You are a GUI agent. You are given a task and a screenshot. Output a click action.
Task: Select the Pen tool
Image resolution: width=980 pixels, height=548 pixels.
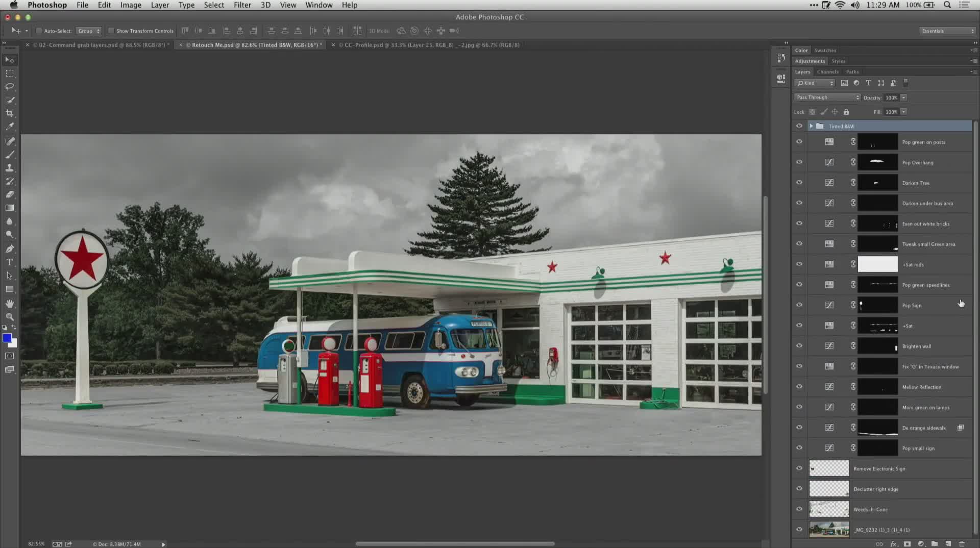point(10,249)
